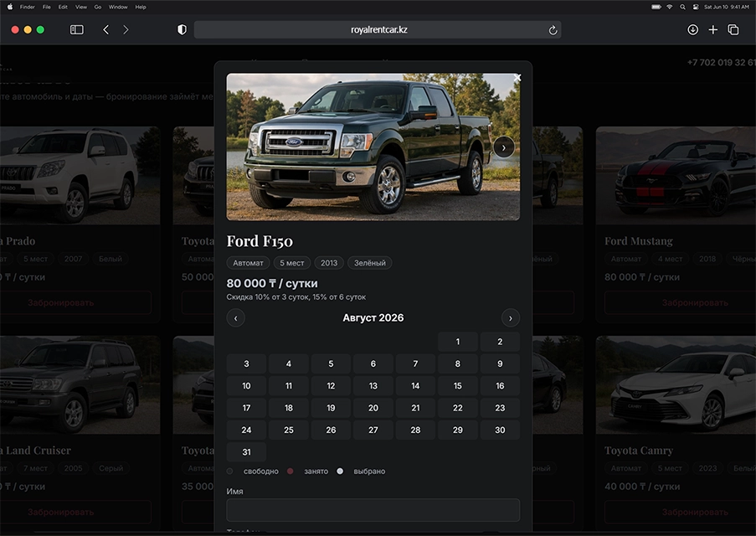
Task: Open the View menu
Action: point(81,7)
